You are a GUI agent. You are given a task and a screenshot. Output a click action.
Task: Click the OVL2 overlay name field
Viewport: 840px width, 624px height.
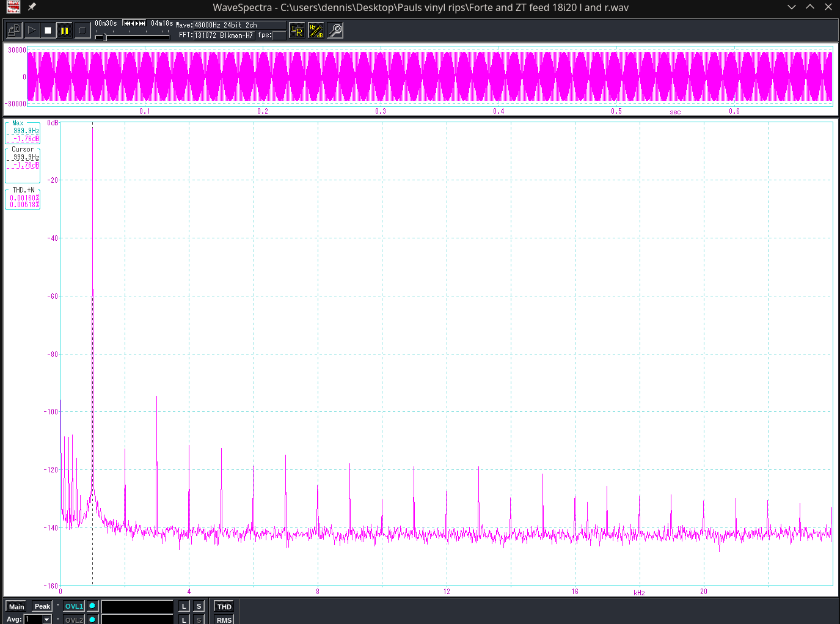[137, 620]
